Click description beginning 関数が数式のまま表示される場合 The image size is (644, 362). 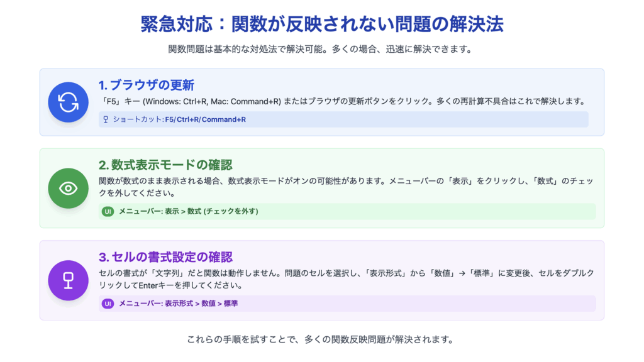[x=347, y=187]
